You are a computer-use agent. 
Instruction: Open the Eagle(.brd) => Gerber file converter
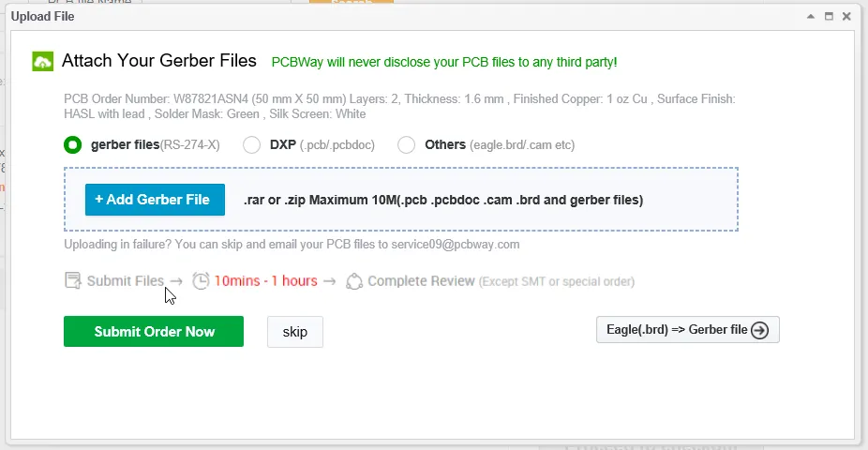click(678, 330)
